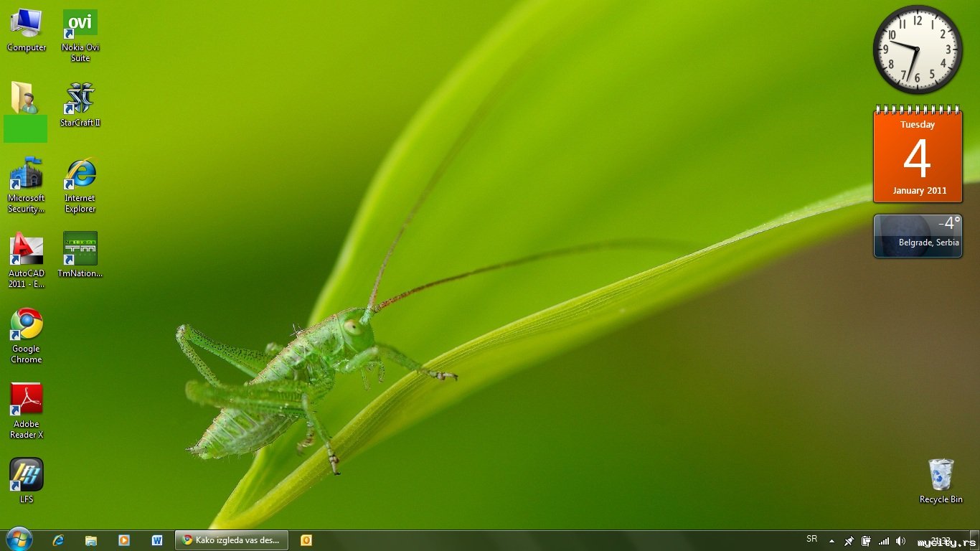Image resolution: width=980 pixels, height=551 pixels.
Task: Open Adobe Reader X desktop shortcut
Action: [x=27, y=411]
